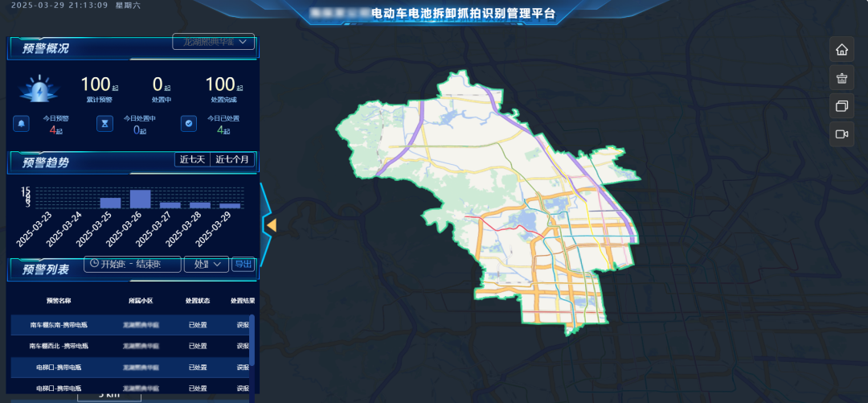The image size is (868, 403).
Task: Click the 预警名称 column header
Action: (59, 301)
